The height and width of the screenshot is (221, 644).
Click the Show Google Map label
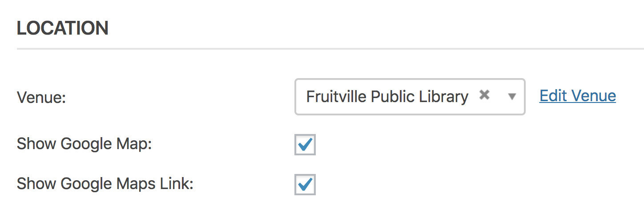click(84, 144)
